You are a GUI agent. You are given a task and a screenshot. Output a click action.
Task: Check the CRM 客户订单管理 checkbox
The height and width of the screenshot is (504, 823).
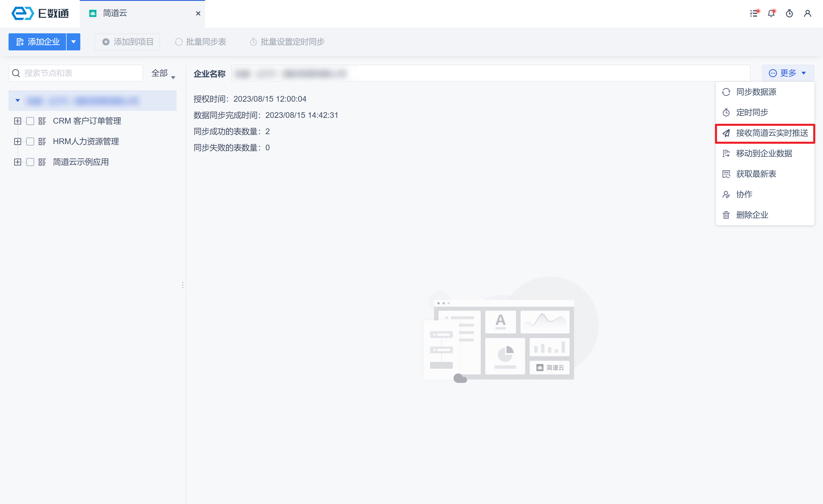(30, 121)
